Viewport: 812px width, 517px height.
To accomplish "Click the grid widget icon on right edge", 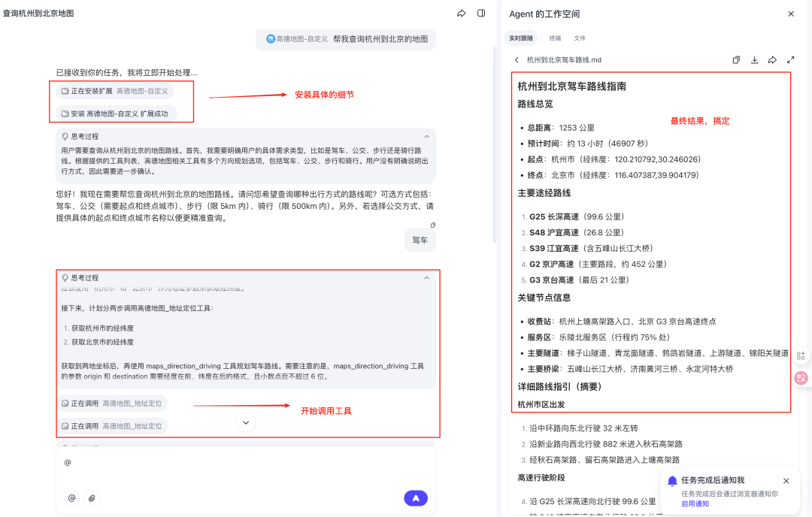I will [801, 355].
